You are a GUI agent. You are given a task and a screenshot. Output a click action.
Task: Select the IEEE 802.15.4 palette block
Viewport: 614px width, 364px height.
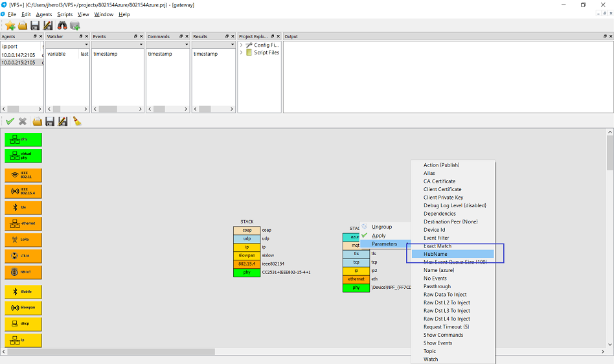coord(23,191)
